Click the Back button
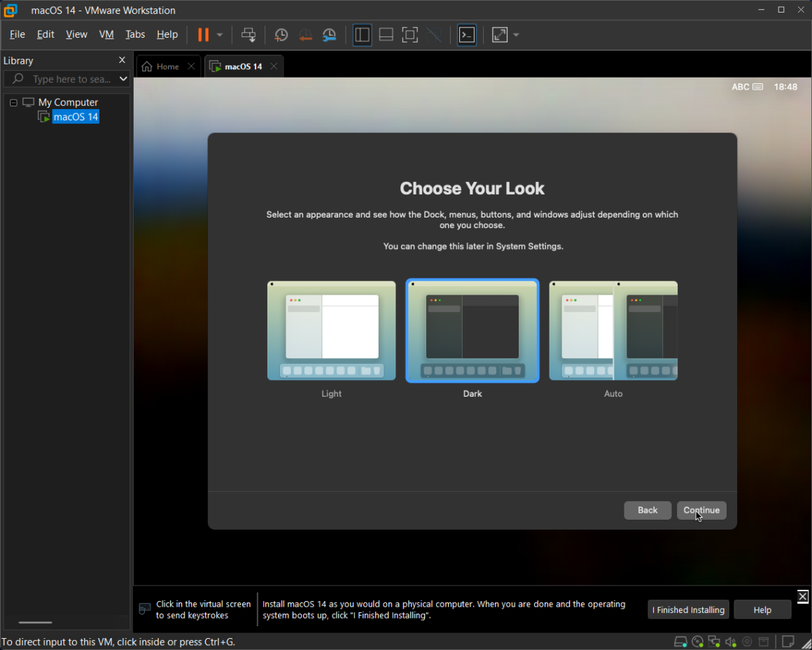Screen dimensions: 812x650 (647, 510)
